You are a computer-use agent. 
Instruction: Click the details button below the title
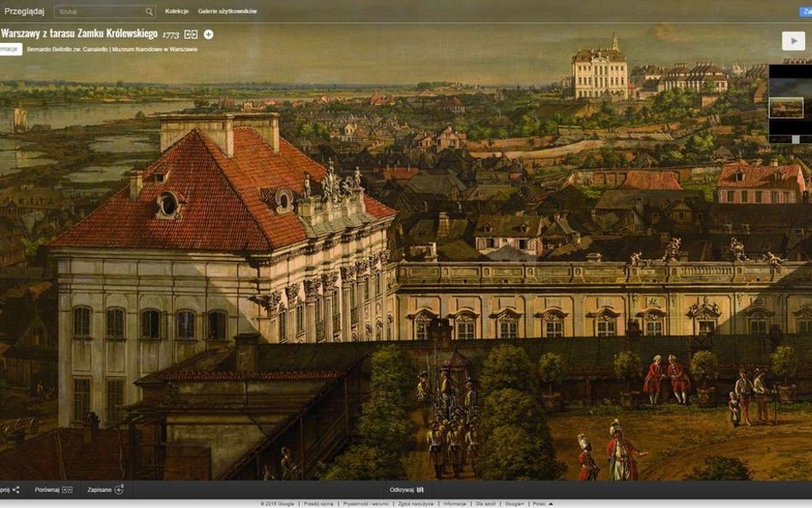[x=10, y=49]
